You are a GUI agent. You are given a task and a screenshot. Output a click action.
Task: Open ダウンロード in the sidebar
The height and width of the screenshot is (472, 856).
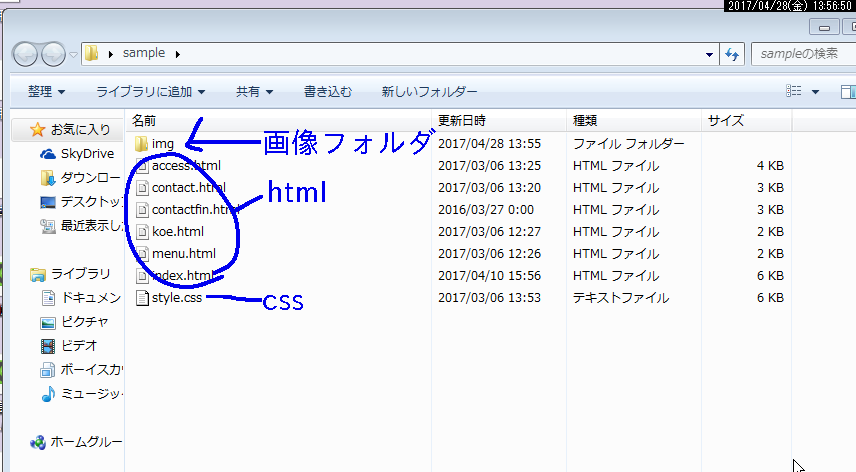(x=81, y=178)
